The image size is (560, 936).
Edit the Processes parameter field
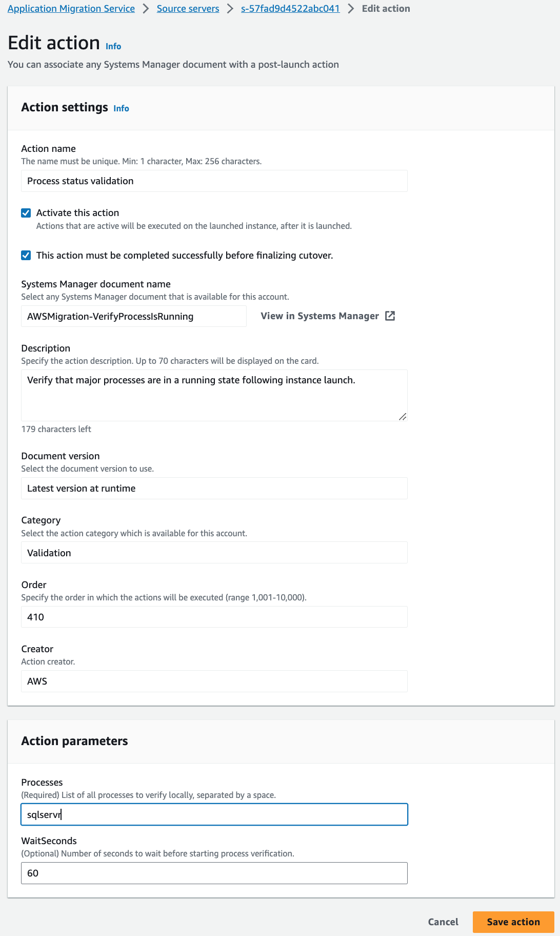coord(214,814)
